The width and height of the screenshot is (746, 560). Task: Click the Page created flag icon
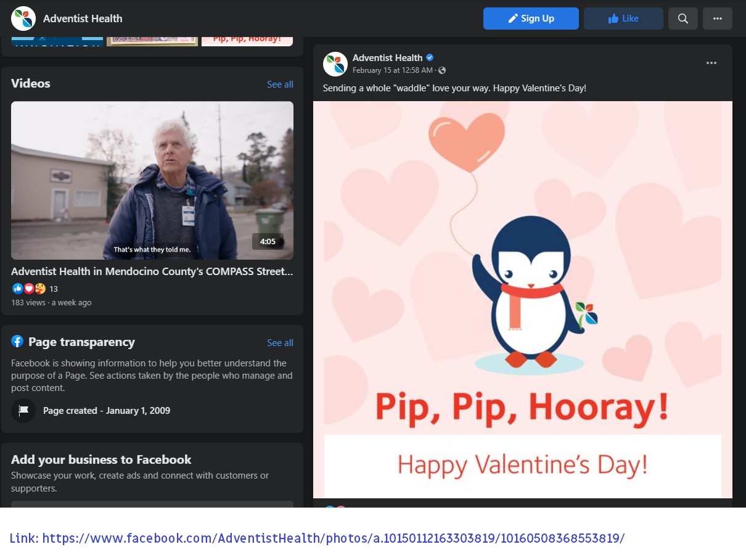(x=23, y=411)
